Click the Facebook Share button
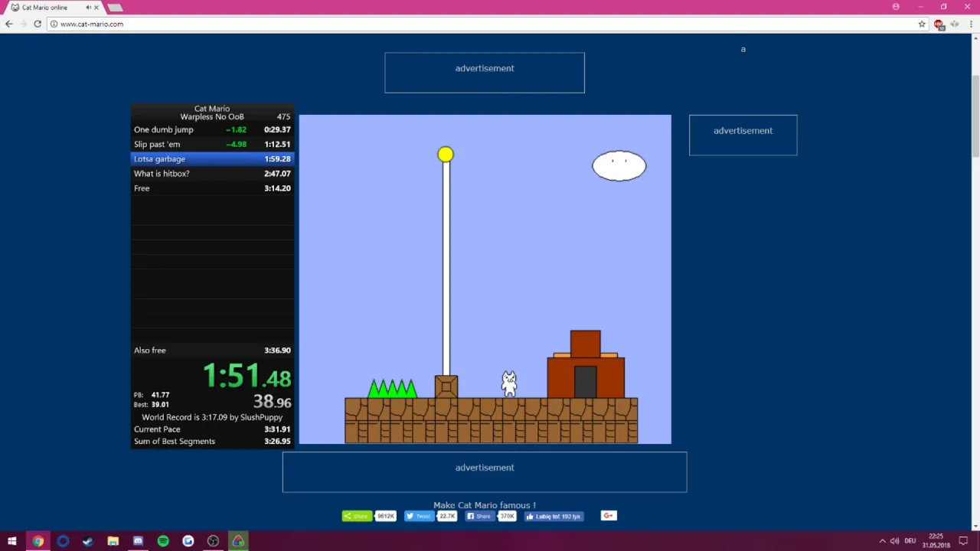This screenshot has width=980, height=551. coord(480,516)
